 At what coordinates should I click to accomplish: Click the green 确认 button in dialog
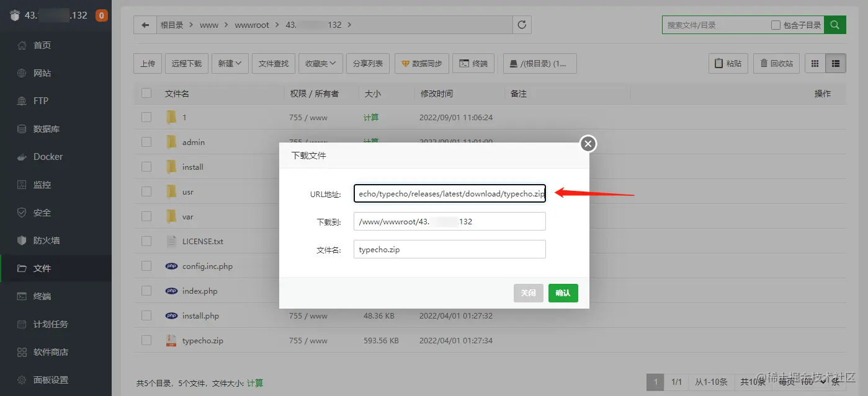point(563,293)
